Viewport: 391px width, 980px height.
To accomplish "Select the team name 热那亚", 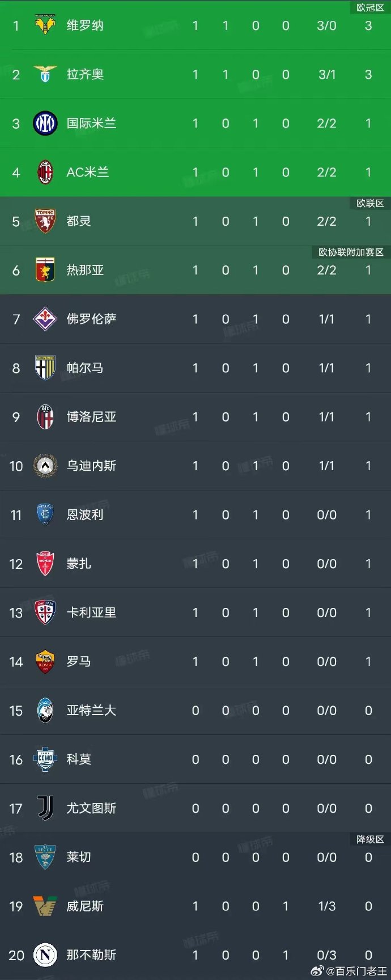I will point(84,271).
